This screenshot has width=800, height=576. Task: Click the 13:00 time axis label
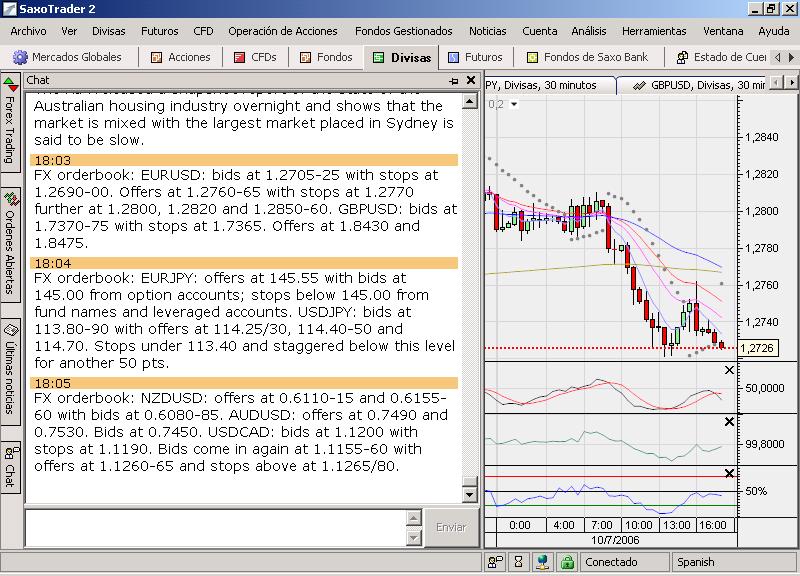(677, 525)
